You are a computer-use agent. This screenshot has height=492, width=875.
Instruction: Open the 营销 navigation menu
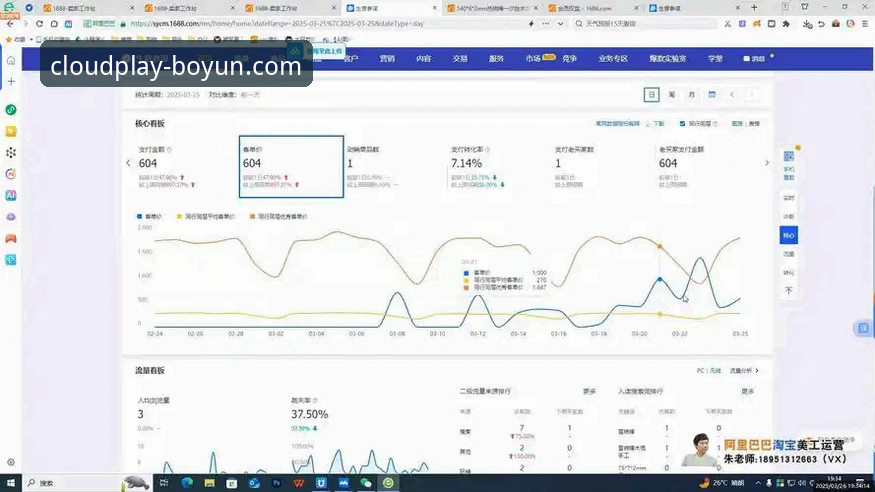(387, 59)
